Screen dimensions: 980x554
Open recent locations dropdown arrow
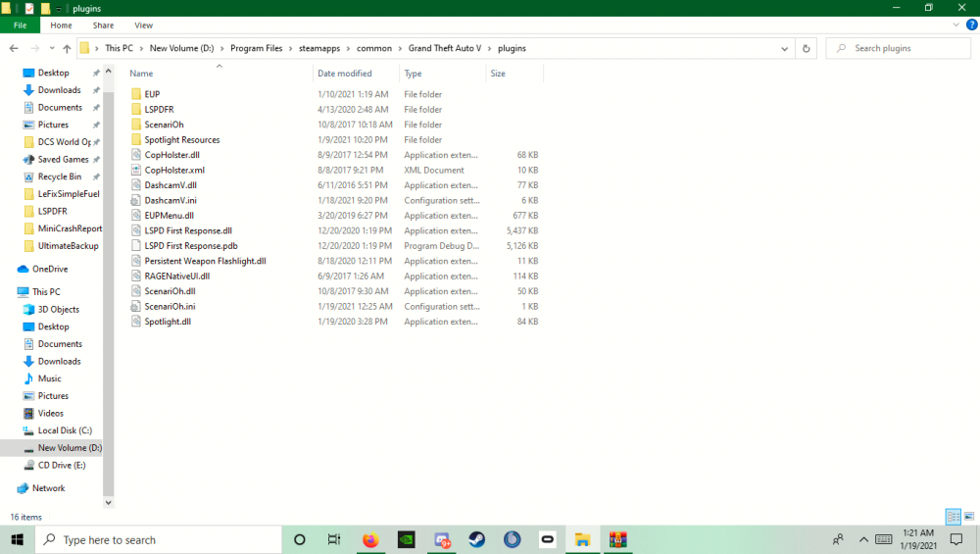[52, 48]
